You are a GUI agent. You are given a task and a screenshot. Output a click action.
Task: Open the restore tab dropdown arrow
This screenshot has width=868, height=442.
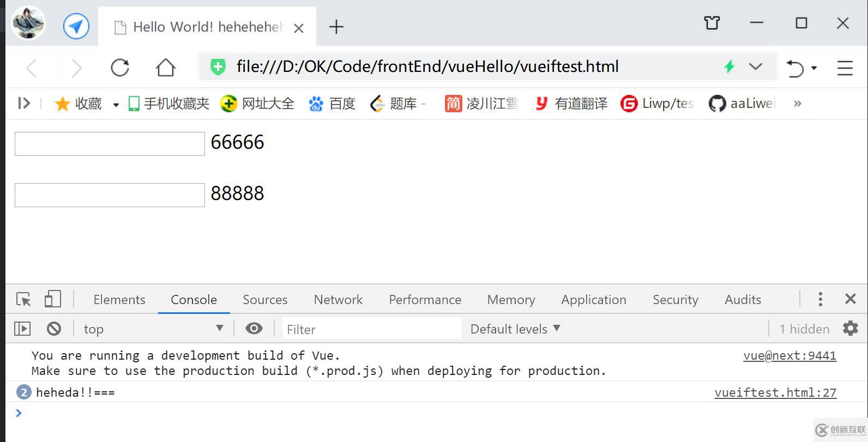(814, 68)
